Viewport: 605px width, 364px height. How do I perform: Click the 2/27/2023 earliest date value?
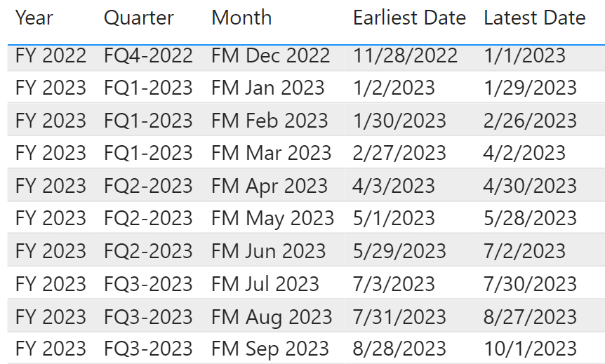click(x=399, y=153)
